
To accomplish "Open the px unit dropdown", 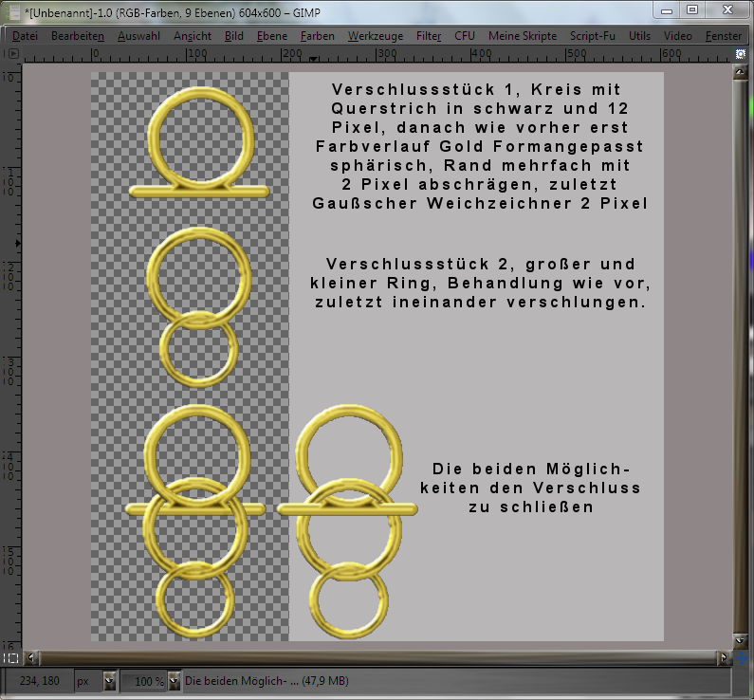I will (x=110, y=681).
